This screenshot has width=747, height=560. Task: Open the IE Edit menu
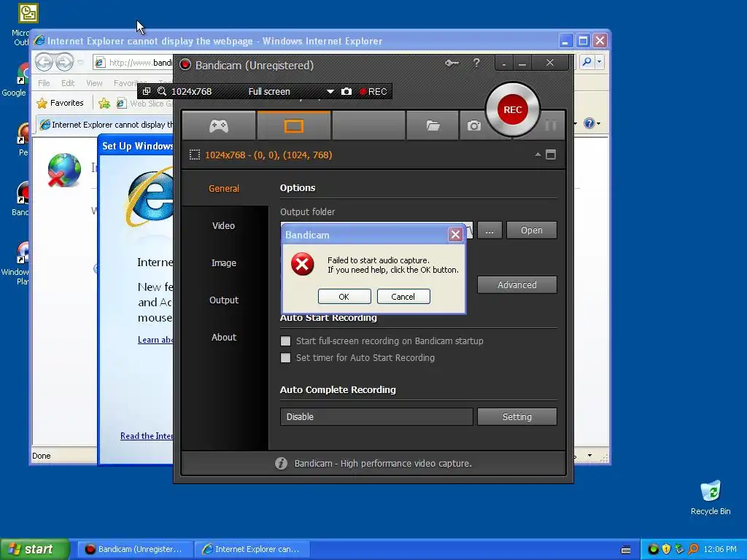click(68, 83)
